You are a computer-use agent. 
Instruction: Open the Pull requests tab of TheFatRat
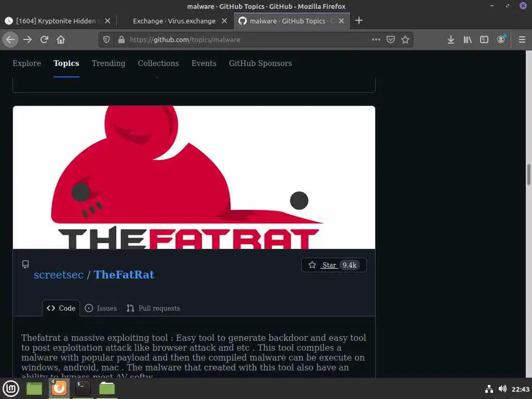tap(153, 308)
